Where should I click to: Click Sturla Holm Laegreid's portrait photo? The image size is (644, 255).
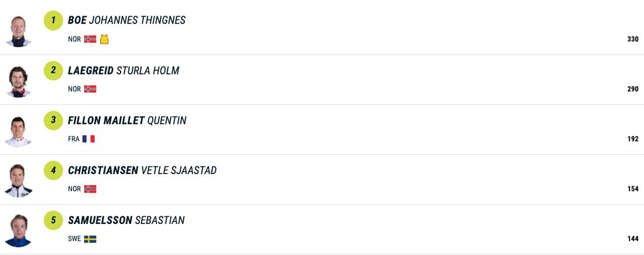point(18,81)
